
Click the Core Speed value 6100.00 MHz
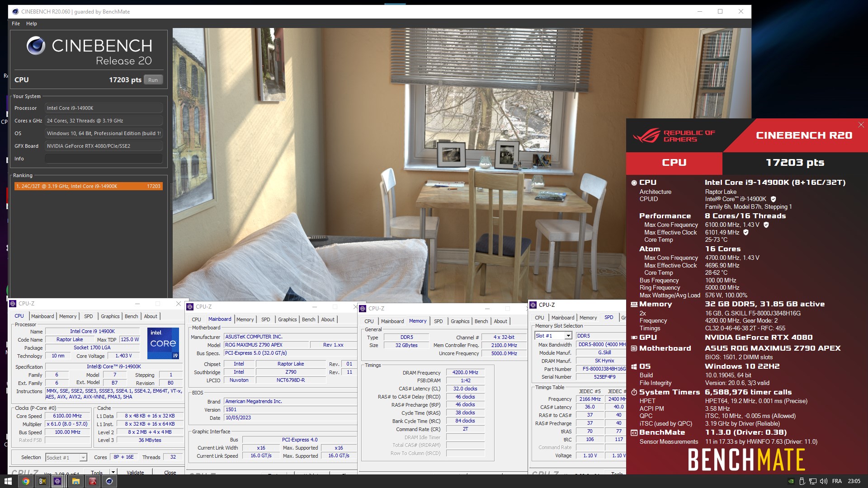67,416
